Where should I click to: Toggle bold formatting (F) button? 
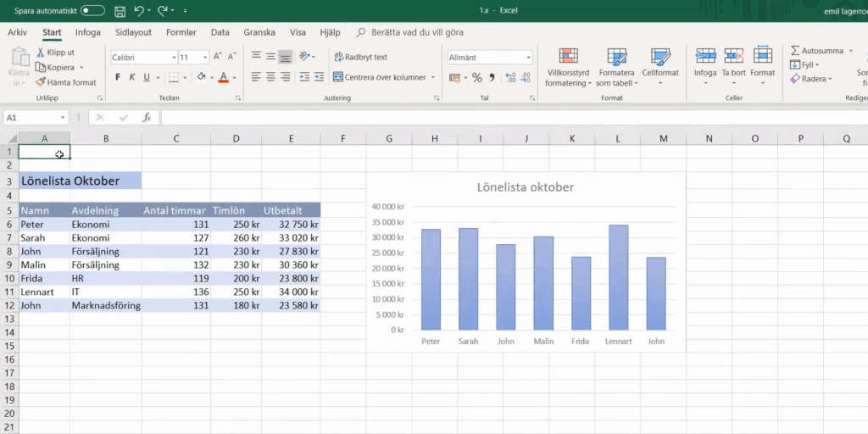[118, 77]
